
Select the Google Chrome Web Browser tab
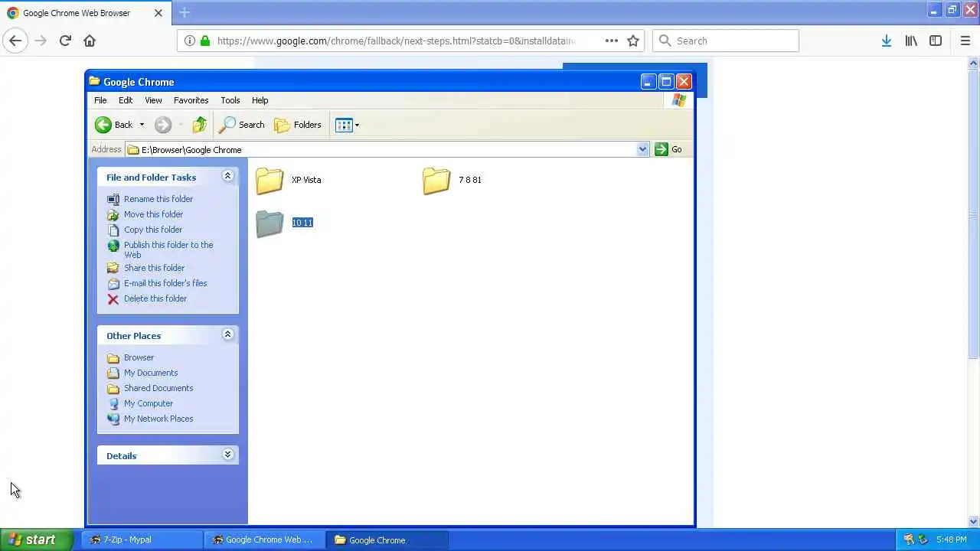pyautogui.click(x=84, y=13)
